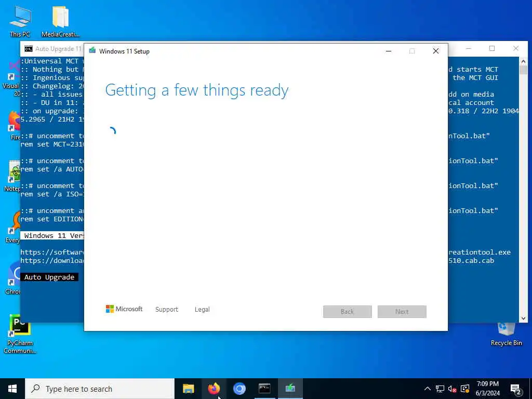Screen dimensions: 532x399
Task: Click the disabled Back button
Action: pyautogui.click(x=348, y=312)
